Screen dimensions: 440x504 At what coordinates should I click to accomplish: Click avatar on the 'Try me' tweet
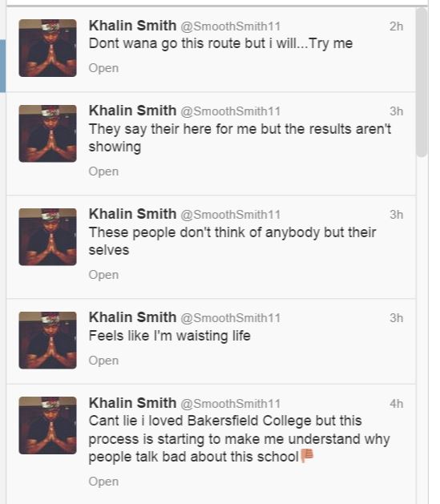pyautogui.click(x=47, y=48)
